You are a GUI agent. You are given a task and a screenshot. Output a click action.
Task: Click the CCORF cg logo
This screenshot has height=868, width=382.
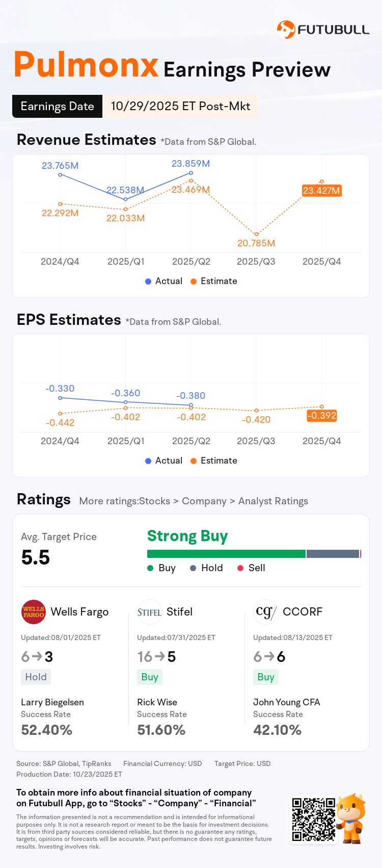(265, 612)
